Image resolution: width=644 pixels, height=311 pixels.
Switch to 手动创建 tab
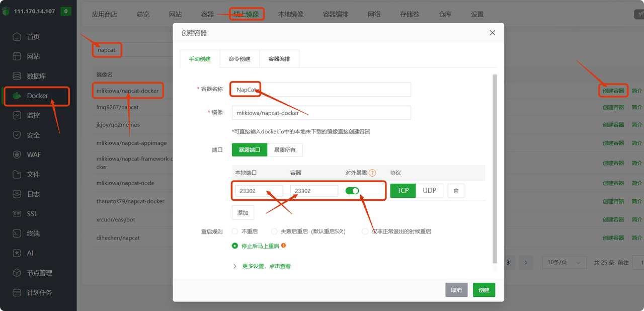tap(200, 59)
